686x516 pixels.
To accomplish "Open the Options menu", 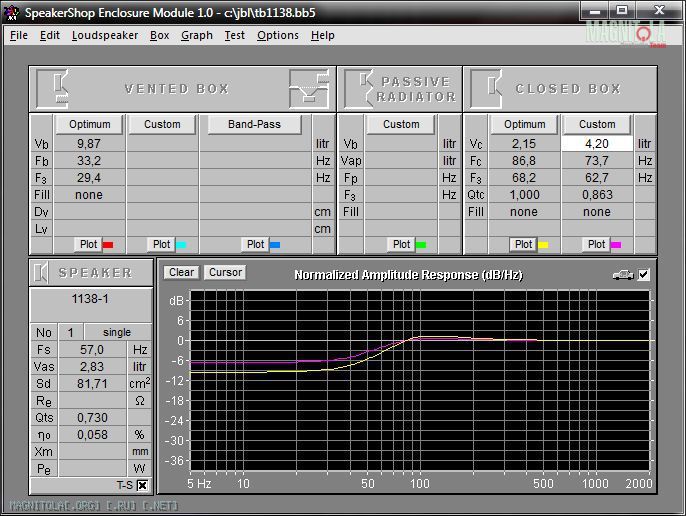I will pyautogui.click(x=278, y=35).
